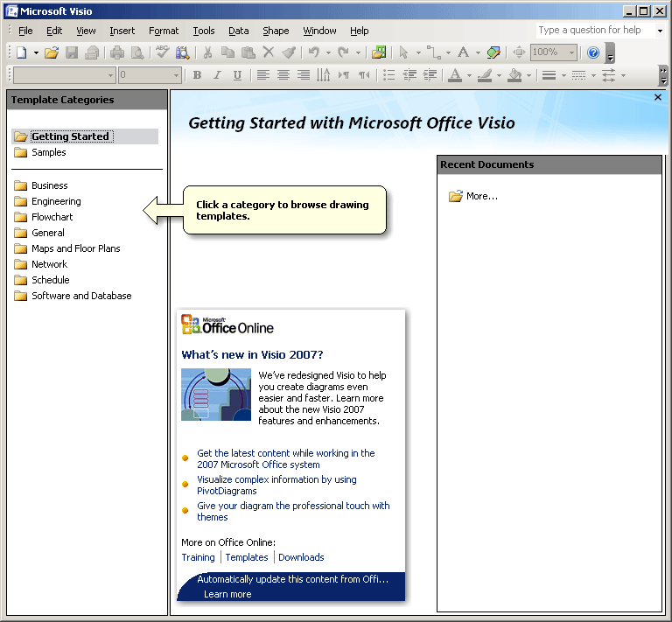This screenshot has width=672, height=622.
Task: Open the Line Pattern dropdown arrow
Action: (x=593, y=75)
